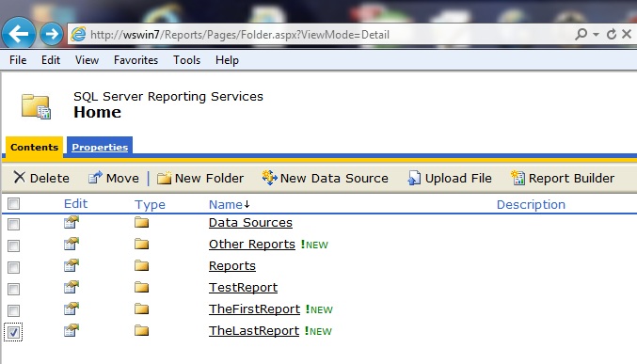Image resolution: width=637 pixels, height=364 pixels.
Task: Toggle the select-all checkbox in header
Action: coord(13,203)
